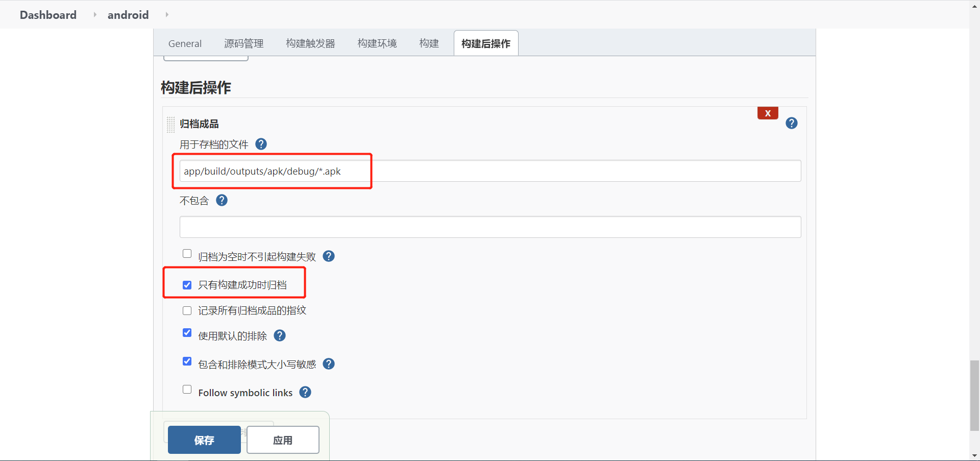The image size is (980, 461).
Task: Switch to the 构建环境 tab
Action: point(377,43)
